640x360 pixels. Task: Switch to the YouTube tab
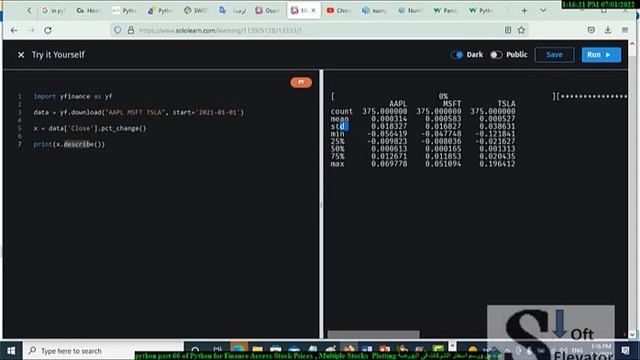(x=339, y=11)
